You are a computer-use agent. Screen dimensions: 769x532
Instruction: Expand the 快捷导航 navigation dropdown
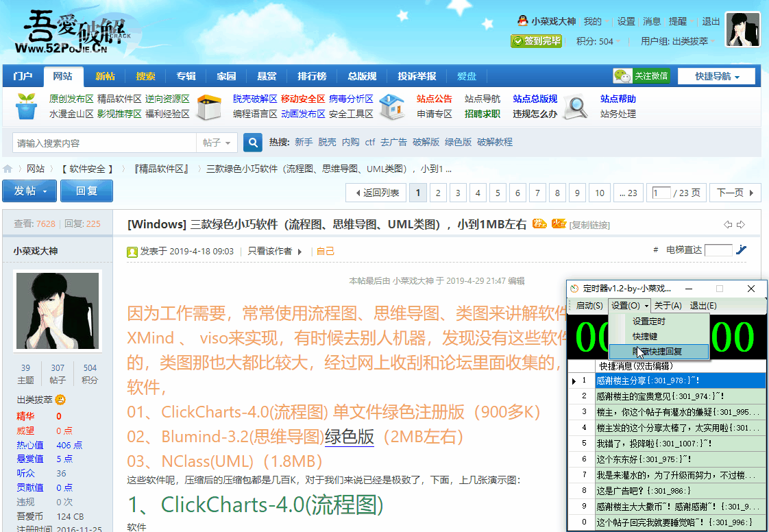pos(716,75)
